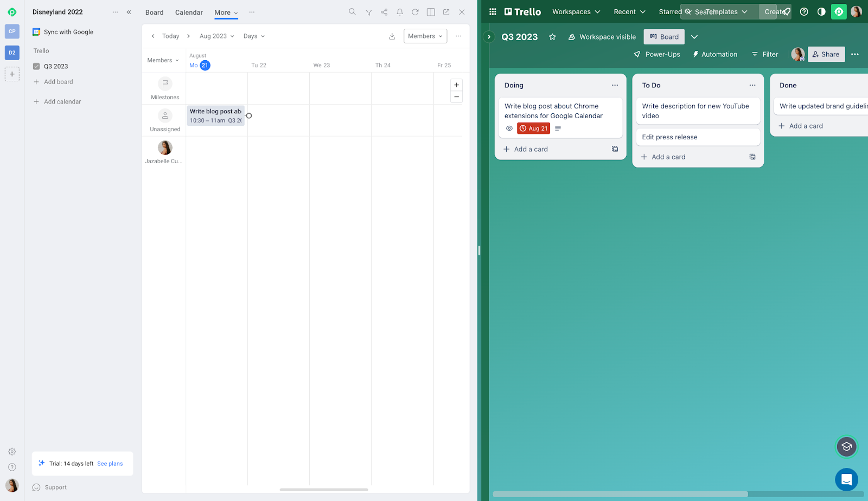Screen dimensions: 868x501
Task: Click the green app logo in the sidebar
Action: coord(12,12)
